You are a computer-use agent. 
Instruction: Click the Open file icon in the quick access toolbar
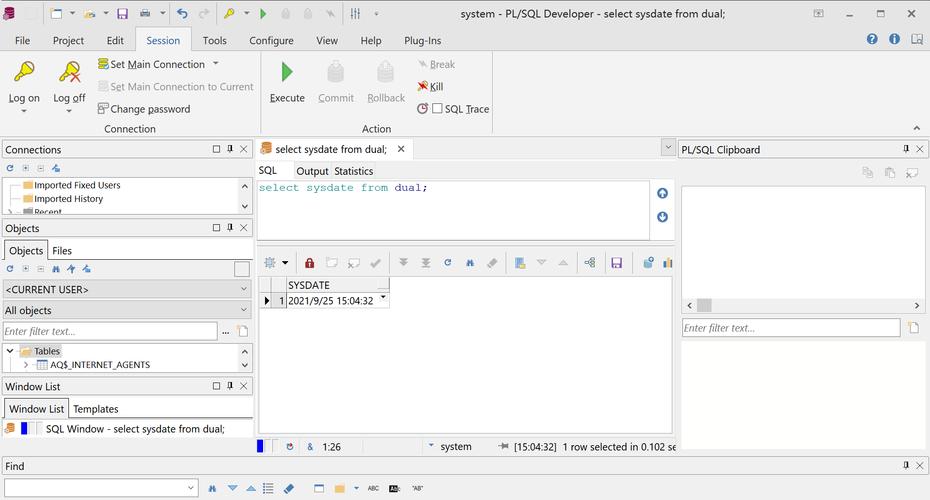(x=90, y=14)
